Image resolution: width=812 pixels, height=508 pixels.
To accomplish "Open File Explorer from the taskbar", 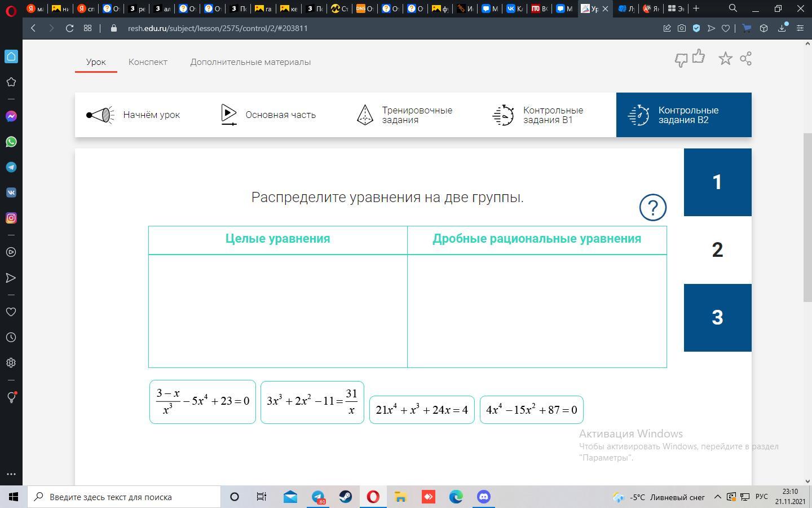I will point(400,497).
